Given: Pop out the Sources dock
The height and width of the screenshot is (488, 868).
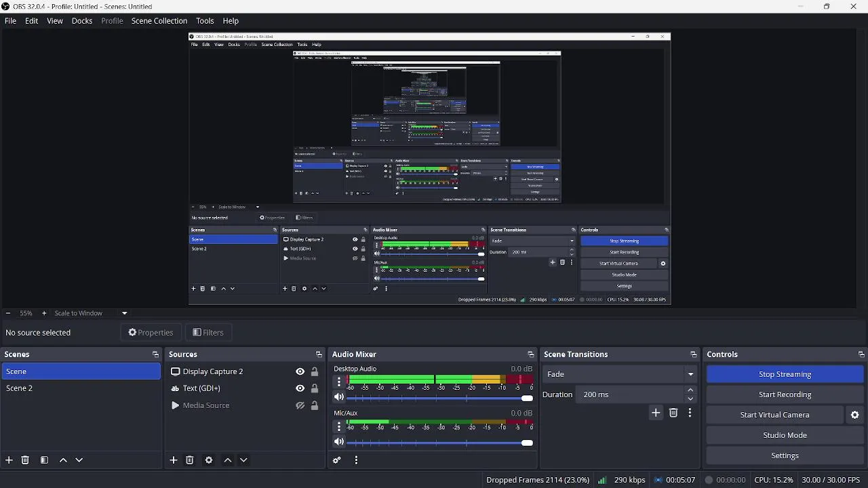Looking at the screenshot, I should pyautogui.click(x=319, y=354).
